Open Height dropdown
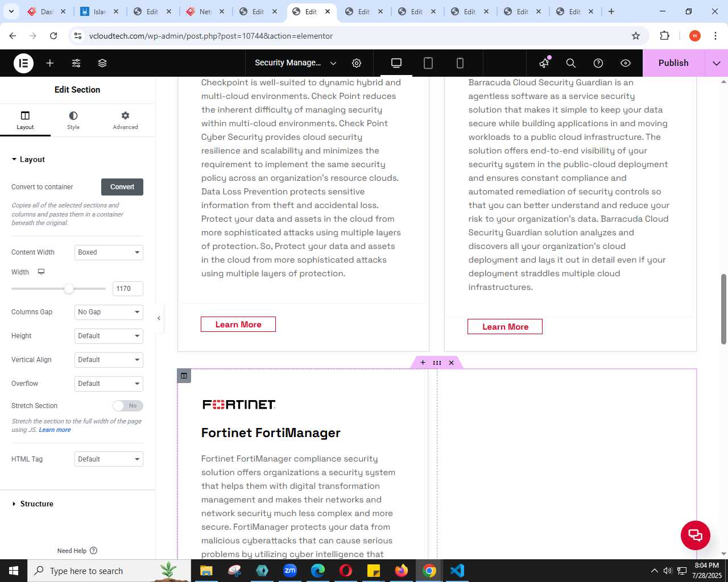 coord(109,336)
